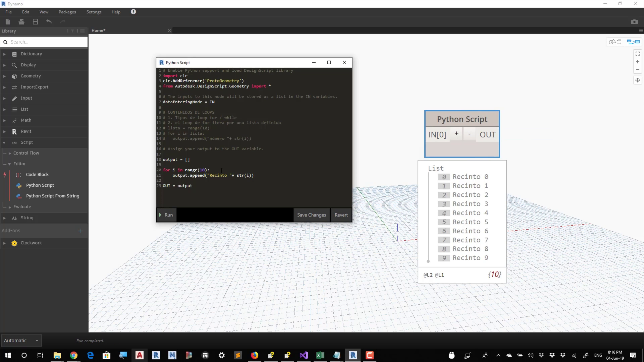
Task: Click the exclamation notification icon
Action: coord(133,12)
